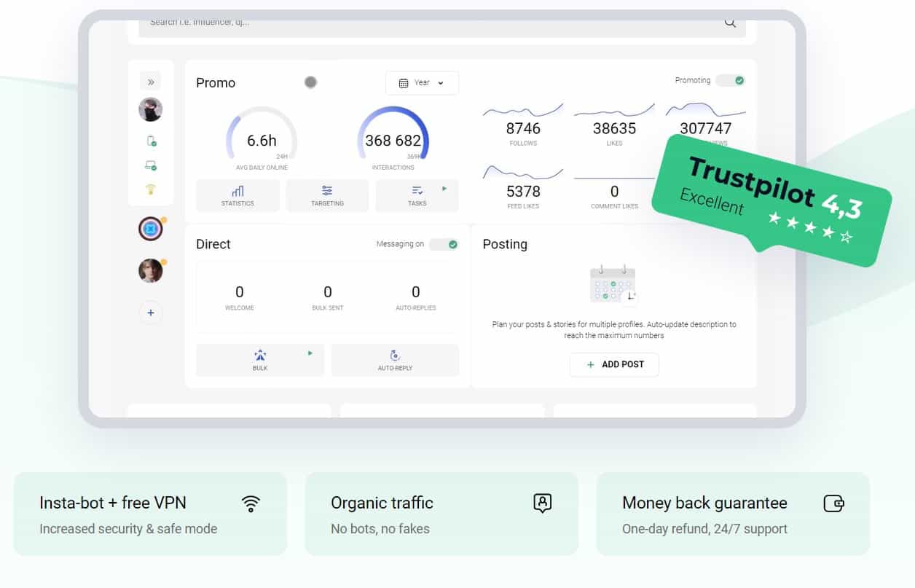
Task: Click the 38635 Likes stat
Action: [614, 125]
